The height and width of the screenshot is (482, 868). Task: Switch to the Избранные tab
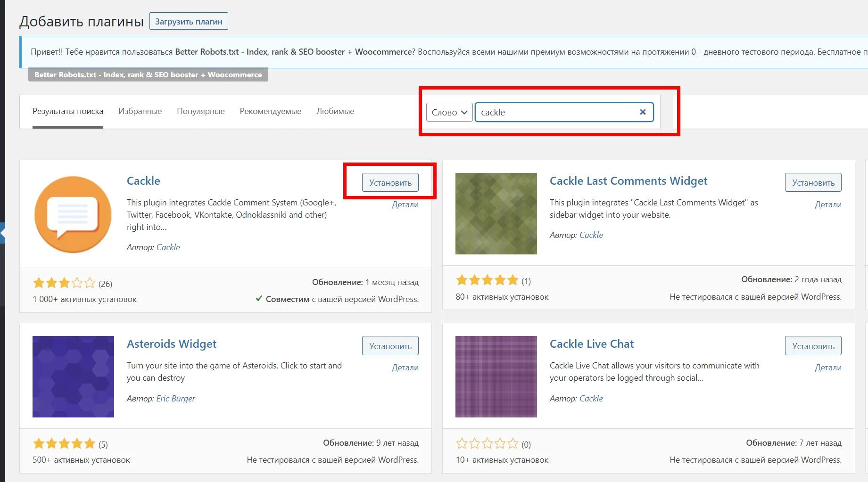[140, 111]
